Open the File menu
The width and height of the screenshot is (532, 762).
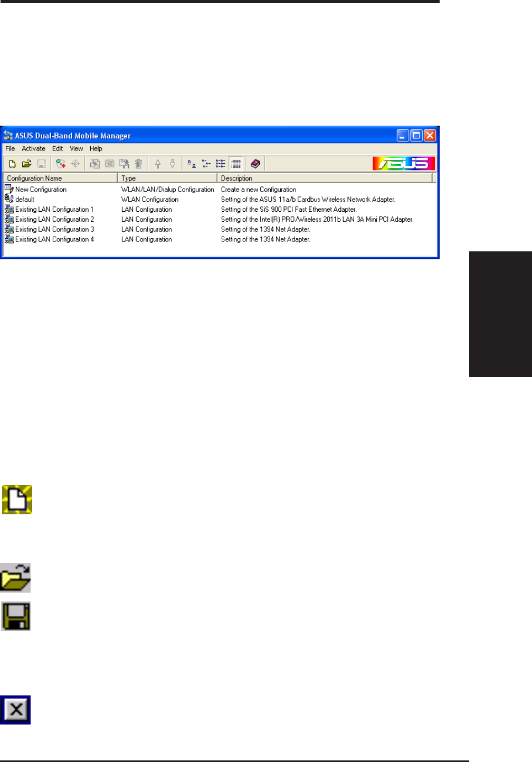click(x=10, y=149)
